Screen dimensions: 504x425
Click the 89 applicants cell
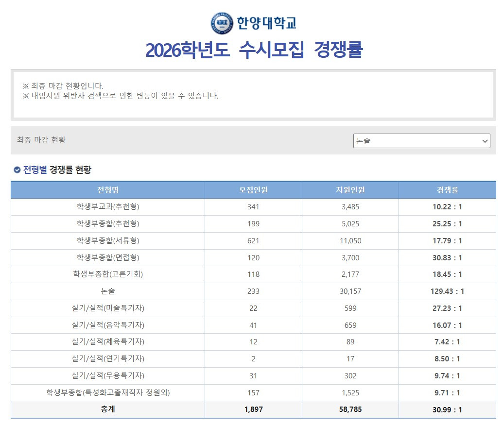click(350, 342)
